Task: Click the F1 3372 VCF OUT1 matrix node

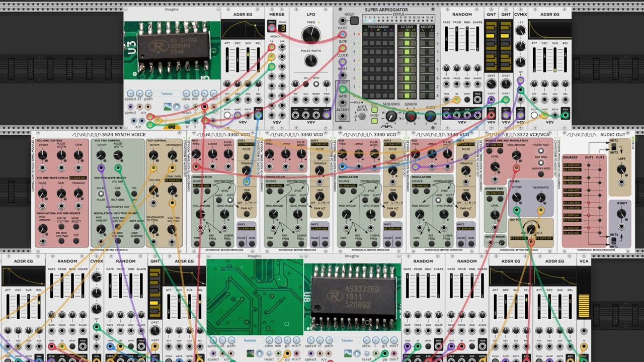Action: (x=588, y=228)
